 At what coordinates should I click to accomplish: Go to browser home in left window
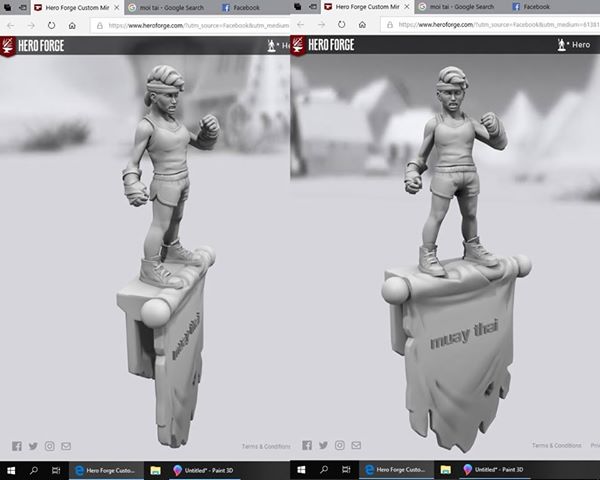72,25
